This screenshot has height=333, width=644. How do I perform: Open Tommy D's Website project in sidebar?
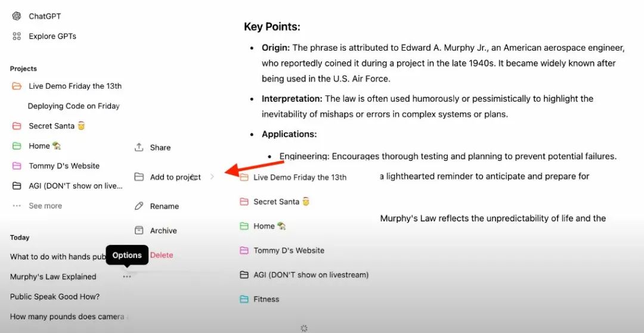(64, 166)
